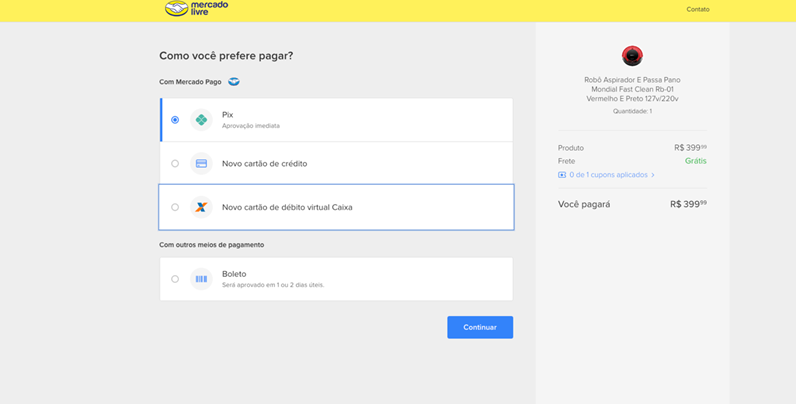This screenshot has height=404, width=796.
Task: Select the Pix radio button
Action: (175, 120)
